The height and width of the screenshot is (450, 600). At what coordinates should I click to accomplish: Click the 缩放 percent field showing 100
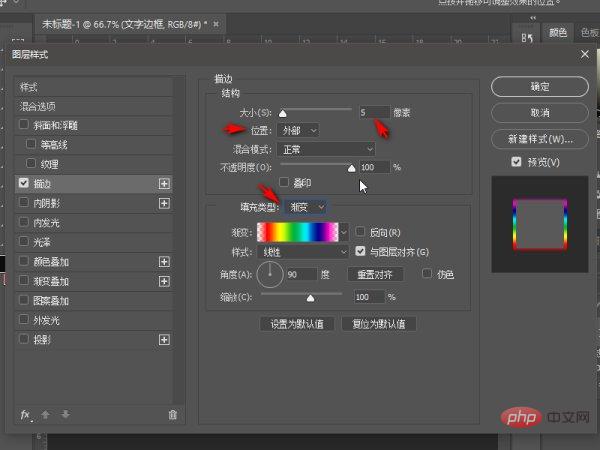(369, 297)
